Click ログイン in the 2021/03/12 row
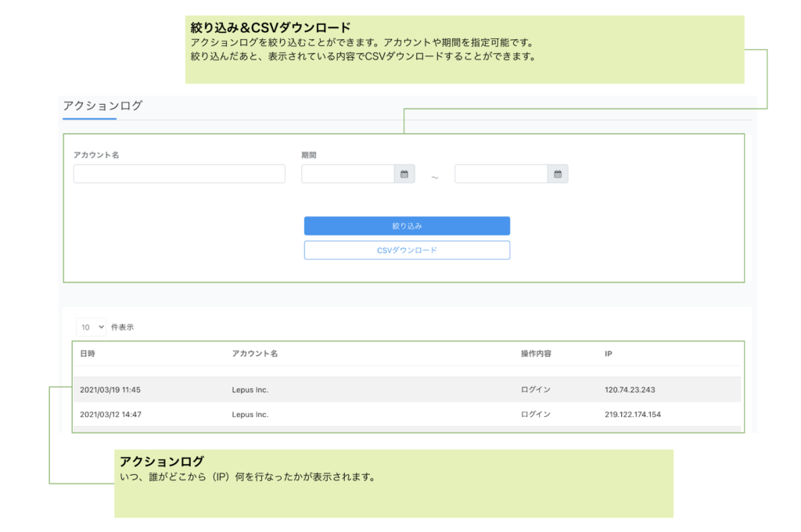Screen dimensions: 801x532 click(536, 415)
